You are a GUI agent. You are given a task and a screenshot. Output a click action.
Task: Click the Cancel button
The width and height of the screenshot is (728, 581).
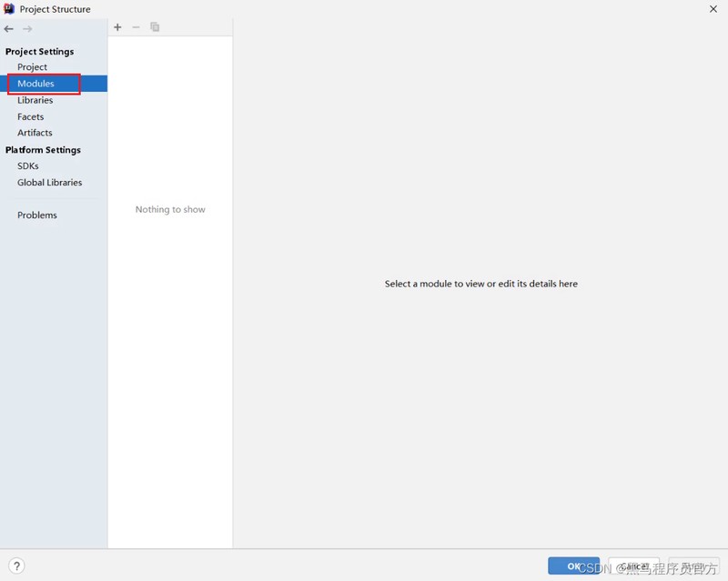point(633,566)
